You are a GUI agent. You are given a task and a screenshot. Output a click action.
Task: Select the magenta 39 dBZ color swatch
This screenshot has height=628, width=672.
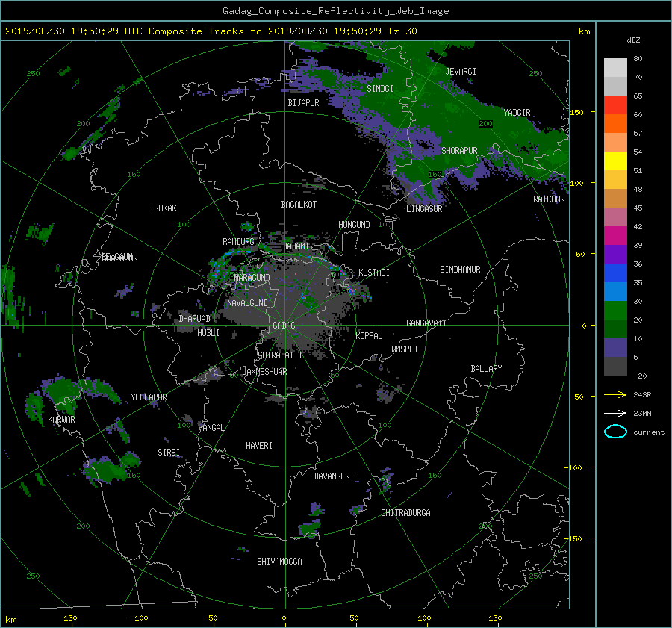coord(615,236)
